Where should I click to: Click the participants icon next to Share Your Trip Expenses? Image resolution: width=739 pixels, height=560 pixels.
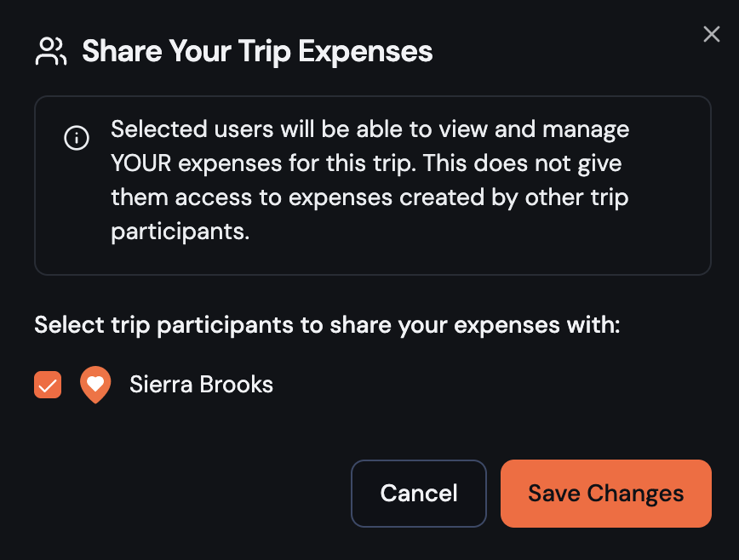pos(51,51)
